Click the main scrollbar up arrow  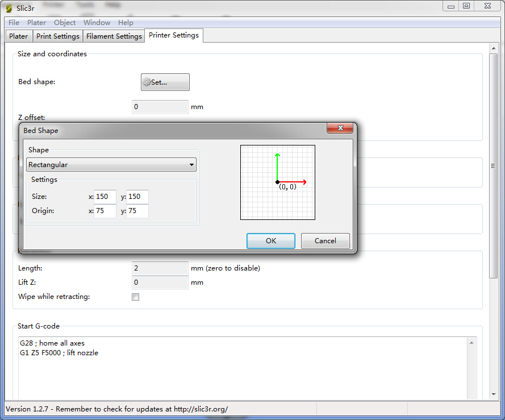click(x=494, y=48)
